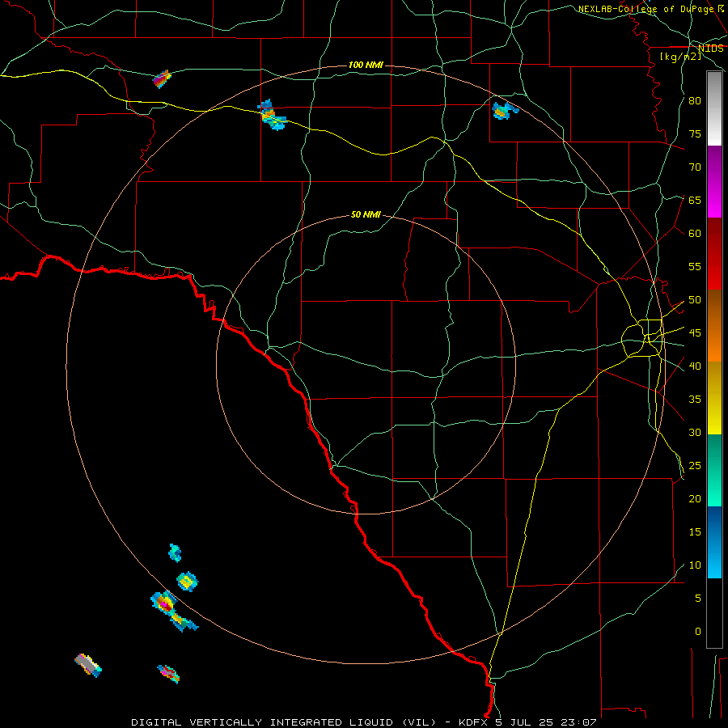Click the 0 value on the color scale
The height and width of the screenshot is (728, 728).
[698, 632]
